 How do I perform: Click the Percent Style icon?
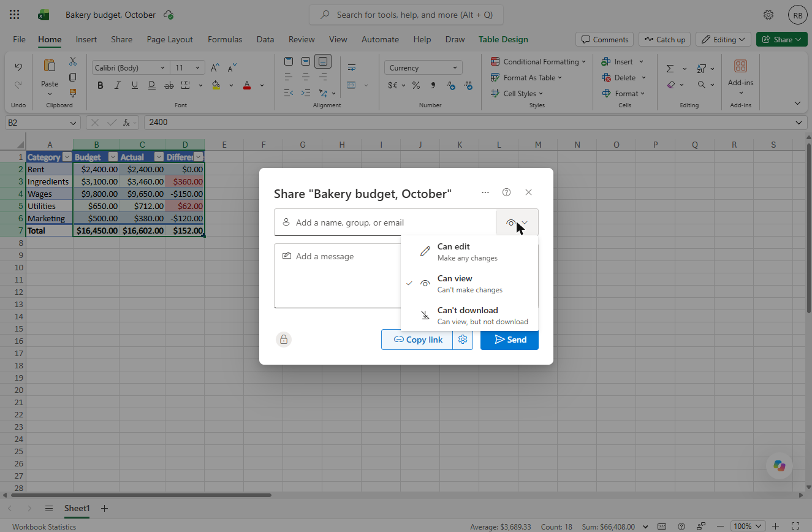416,85
